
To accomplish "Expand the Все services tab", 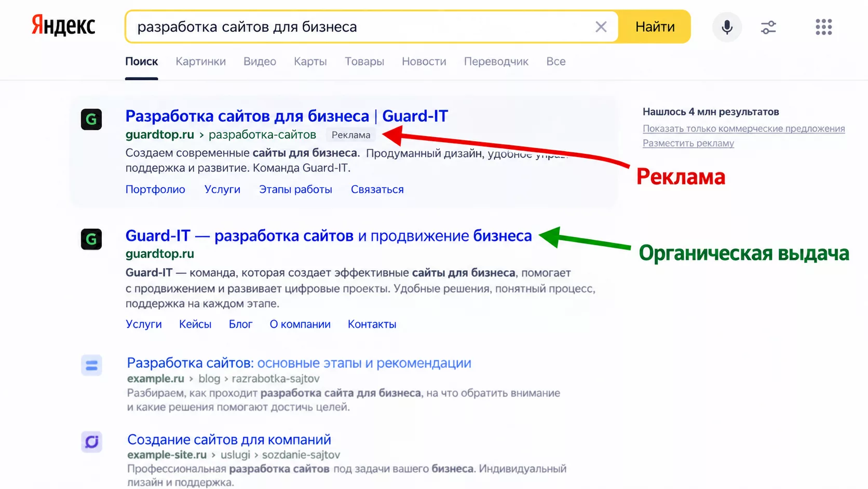I will point(555,61).
